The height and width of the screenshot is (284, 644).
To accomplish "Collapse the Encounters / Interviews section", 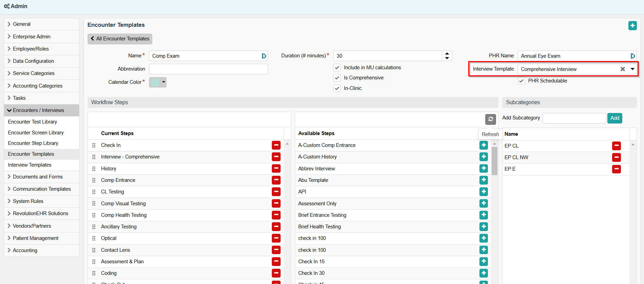I will point(38,110).
